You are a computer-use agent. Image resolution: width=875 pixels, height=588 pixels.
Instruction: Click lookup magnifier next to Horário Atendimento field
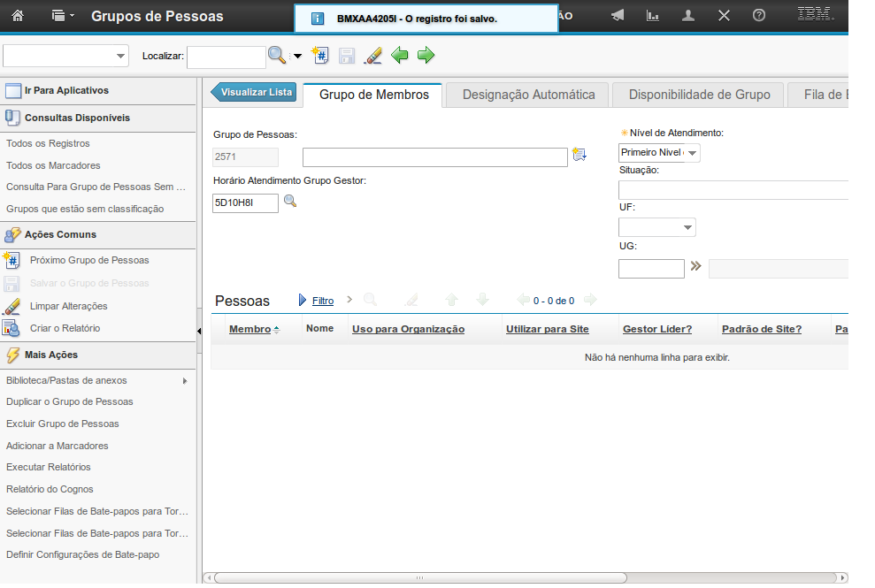289,202
